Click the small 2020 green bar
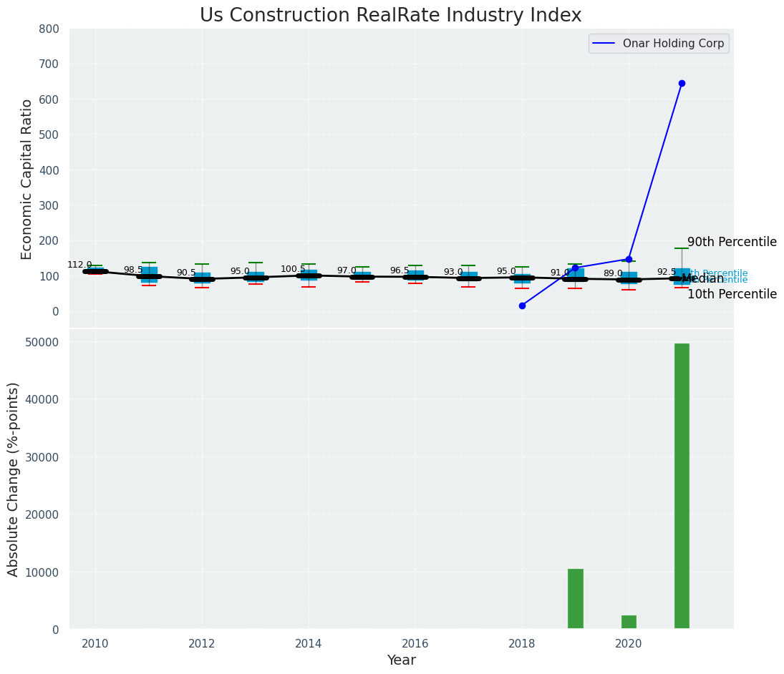The width and height of the screenshot is (784, 674). pos(629,622)
